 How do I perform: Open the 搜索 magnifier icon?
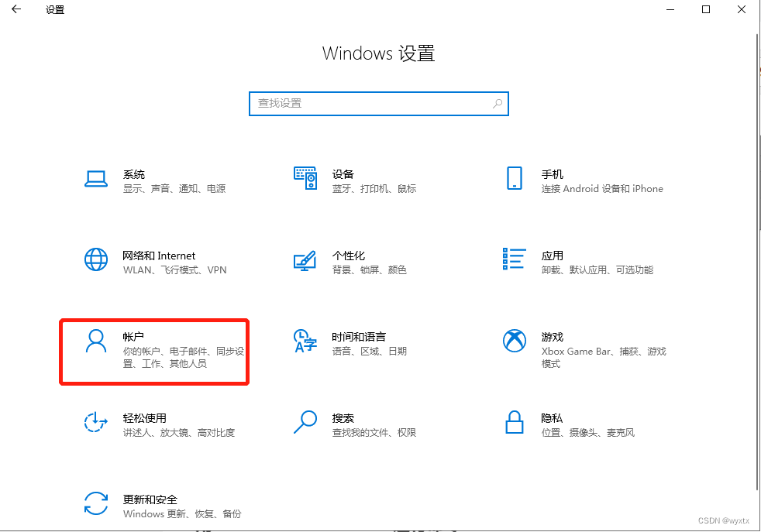[305, 422]
